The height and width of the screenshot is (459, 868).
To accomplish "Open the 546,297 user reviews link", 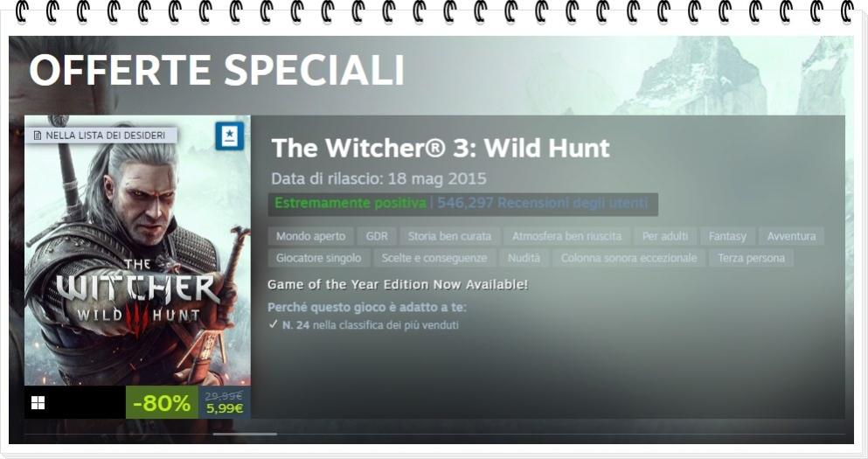I will click(542, 203).
